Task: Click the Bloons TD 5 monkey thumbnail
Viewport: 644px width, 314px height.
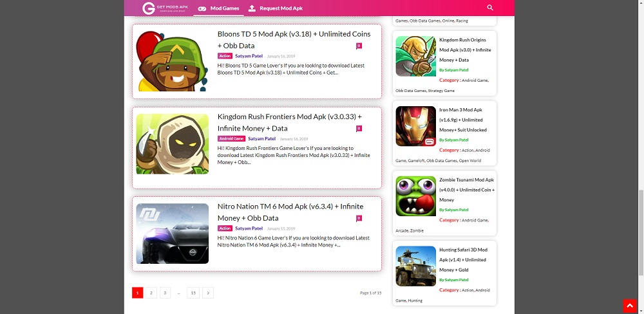Action: [172, 61]
